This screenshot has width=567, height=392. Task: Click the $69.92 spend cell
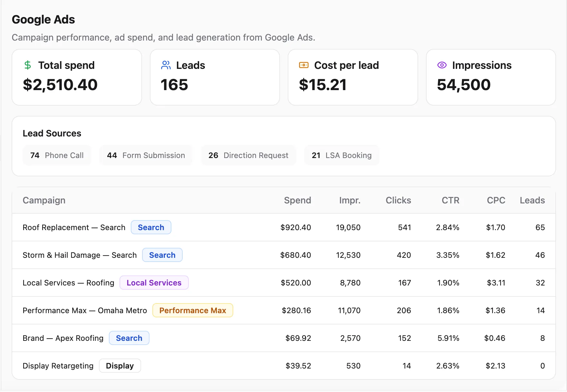tap(298, 338)
